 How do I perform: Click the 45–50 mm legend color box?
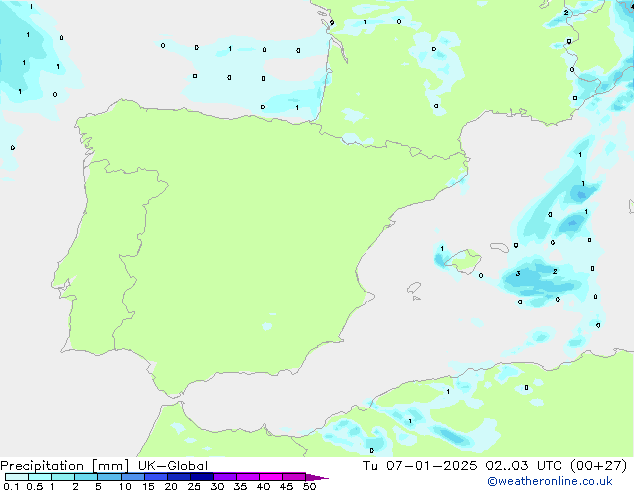point(294,477)
